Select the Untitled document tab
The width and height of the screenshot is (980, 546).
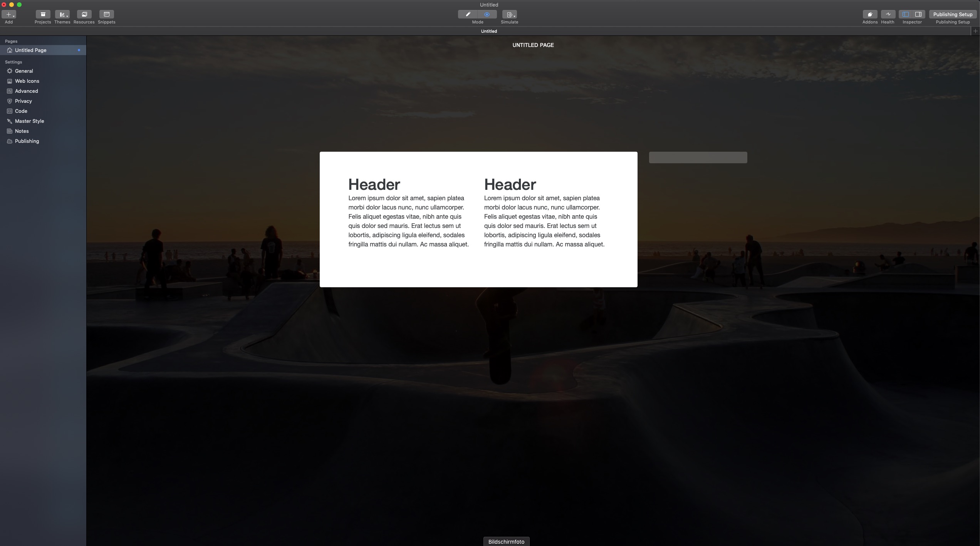click(489, 31)
